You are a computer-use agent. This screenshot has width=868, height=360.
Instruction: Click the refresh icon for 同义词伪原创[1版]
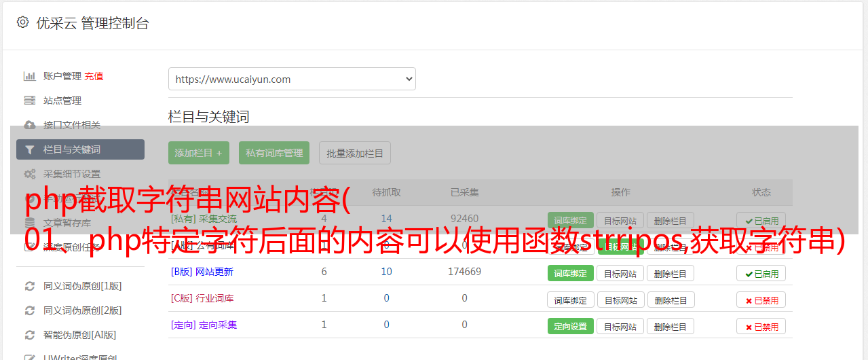pyautogui.click(x=29, y=286)
